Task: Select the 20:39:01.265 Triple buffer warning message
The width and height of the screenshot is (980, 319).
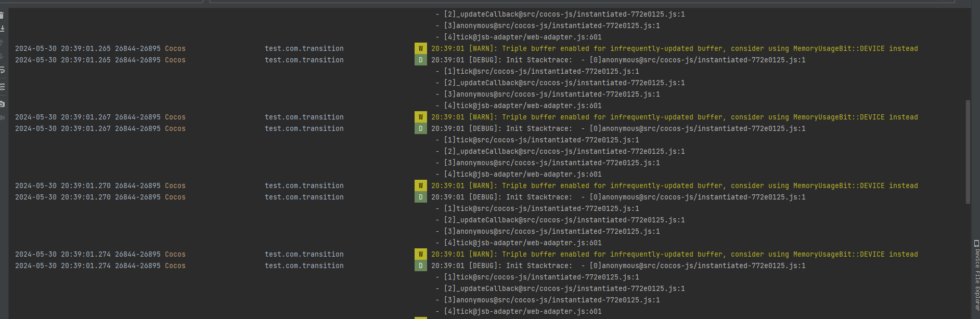Action: pyautogui.click(x=675, y=48)
